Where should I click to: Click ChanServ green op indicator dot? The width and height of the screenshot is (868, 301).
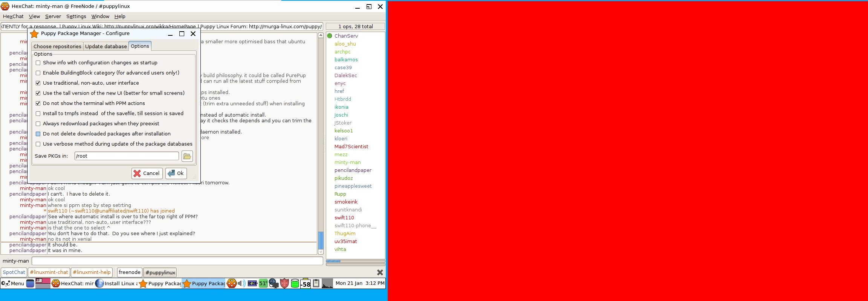pos(330,36)
